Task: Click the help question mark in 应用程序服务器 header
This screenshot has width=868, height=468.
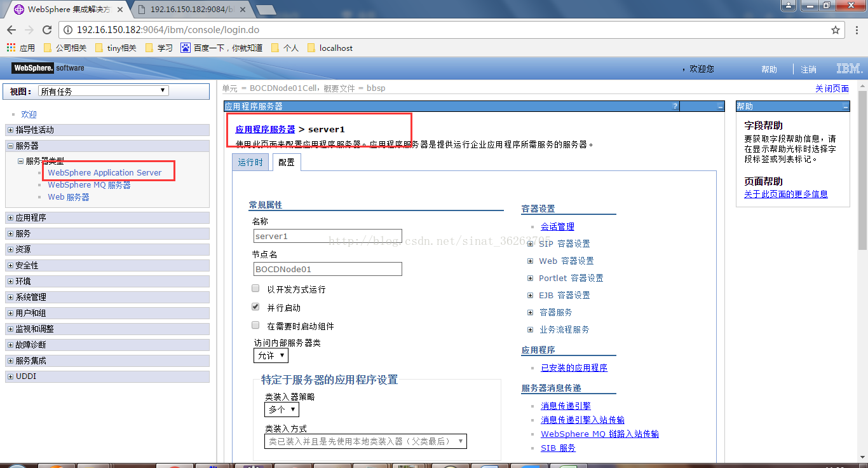Action: pyautogui.click(x=675, y=106)
